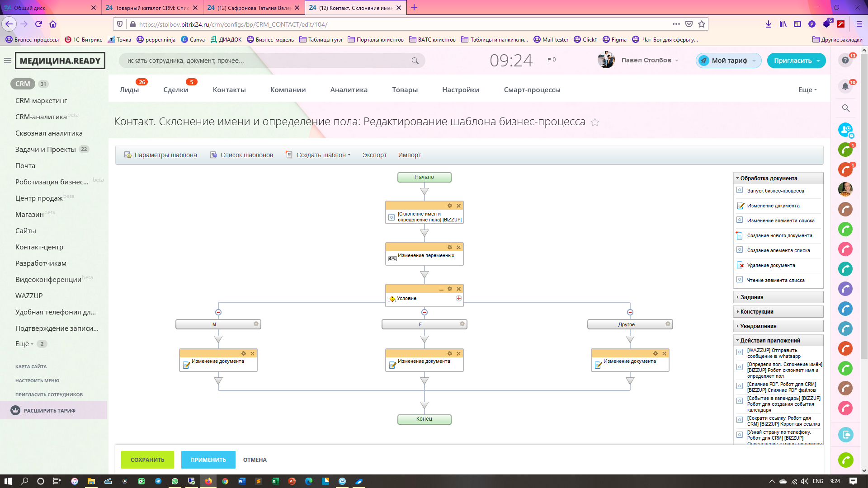Open gear settings of Другое branch

point(668,324)
